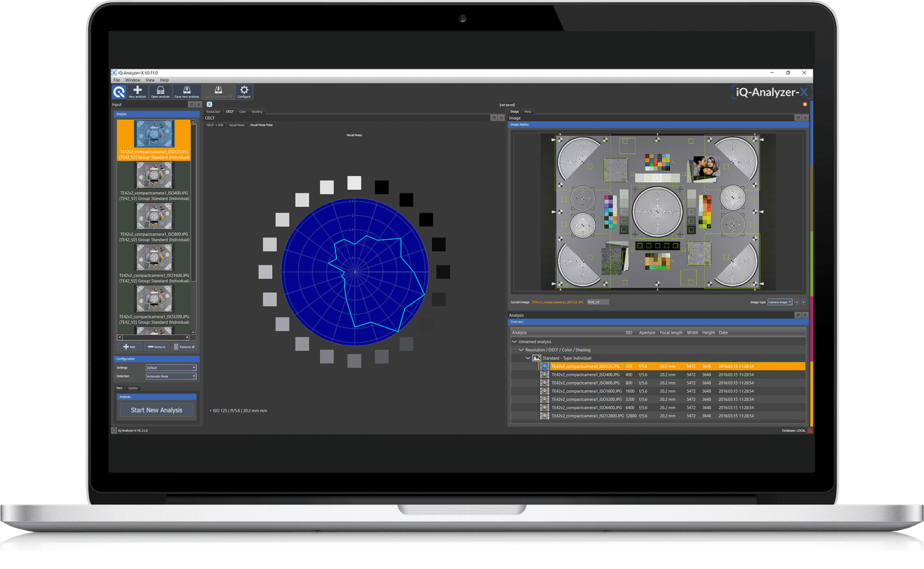Click Save new analysis toolbar icon

pos(187,92)
